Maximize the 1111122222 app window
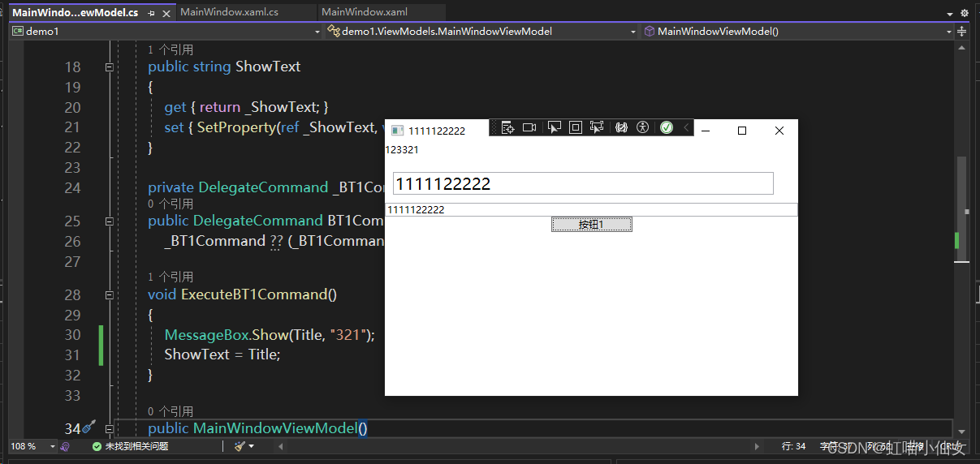The height and width of the screenshot is (464, 980). click(x=741, y=131)
